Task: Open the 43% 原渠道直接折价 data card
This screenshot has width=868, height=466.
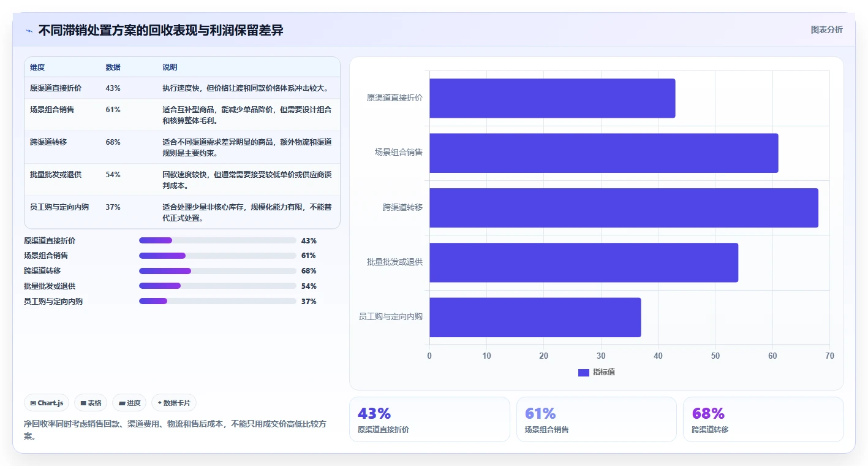Action: click(x=429, y=419)
